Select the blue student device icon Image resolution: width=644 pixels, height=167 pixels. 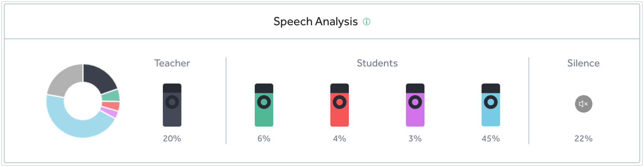coord(491,105)
